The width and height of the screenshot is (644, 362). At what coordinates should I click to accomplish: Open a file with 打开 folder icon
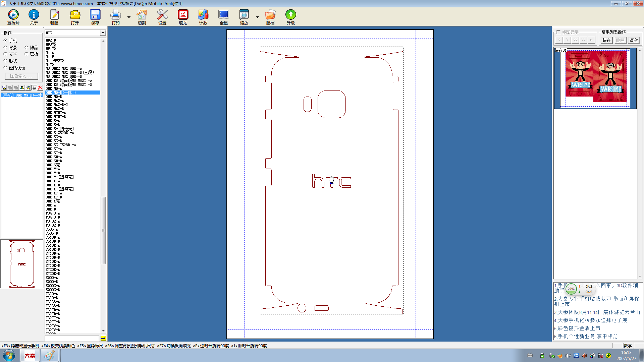click(x=75, y=17)
